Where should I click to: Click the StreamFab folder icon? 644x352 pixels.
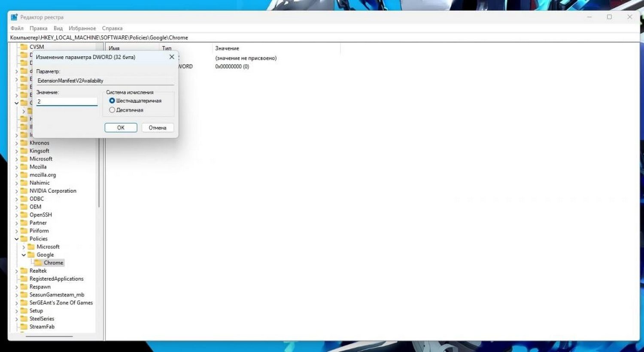pyautogui.click(x=24, y=327)
